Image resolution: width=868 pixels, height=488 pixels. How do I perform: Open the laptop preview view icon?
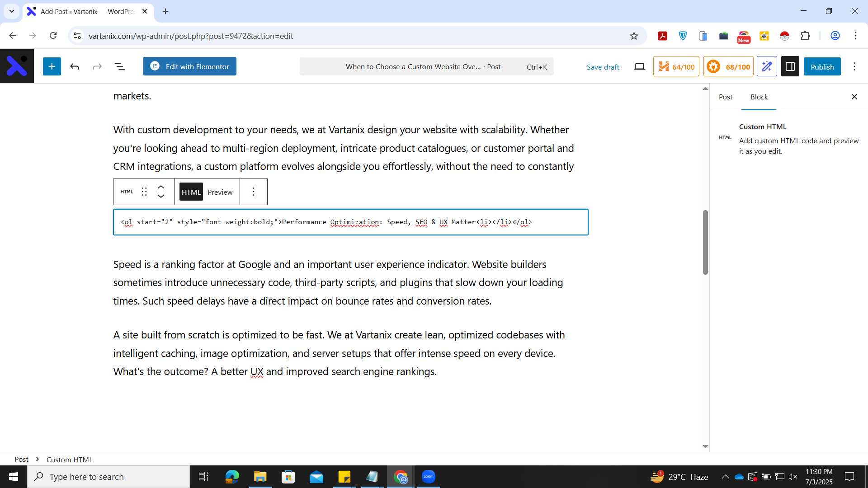(639, 67)
